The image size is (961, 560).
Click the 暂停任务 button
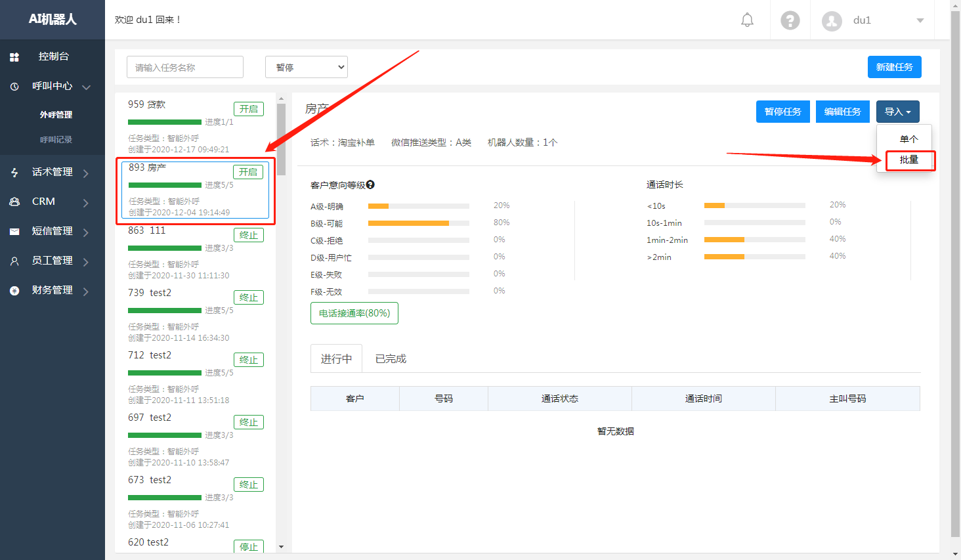coord(783,112)
